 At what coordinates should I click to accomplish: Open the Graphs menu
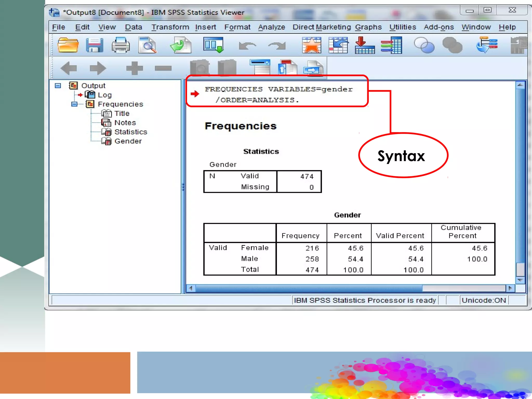368,27
